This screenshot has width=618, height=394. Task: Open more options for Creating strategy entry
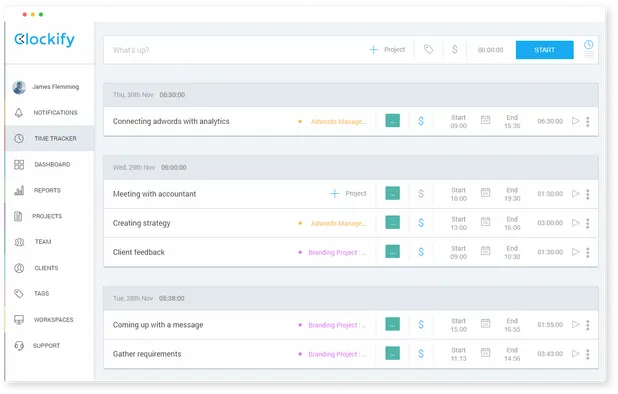[588, 223]
